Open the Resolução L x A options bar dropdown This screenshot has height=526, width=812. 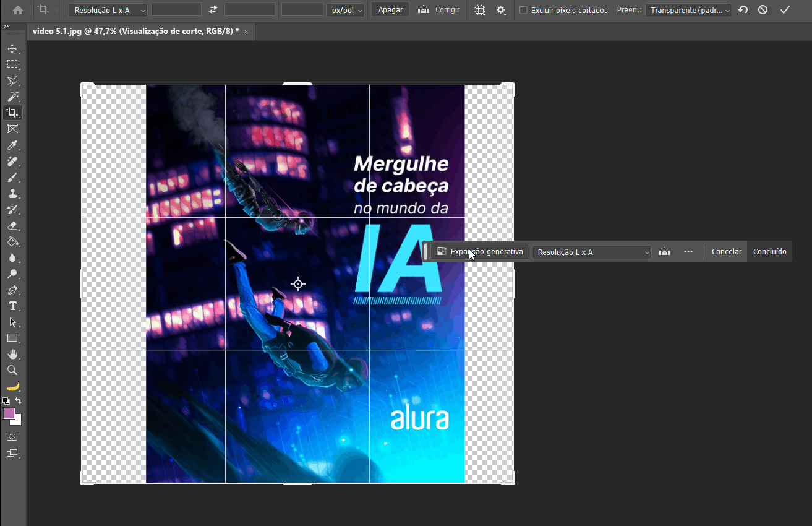(x=108, y=10)
